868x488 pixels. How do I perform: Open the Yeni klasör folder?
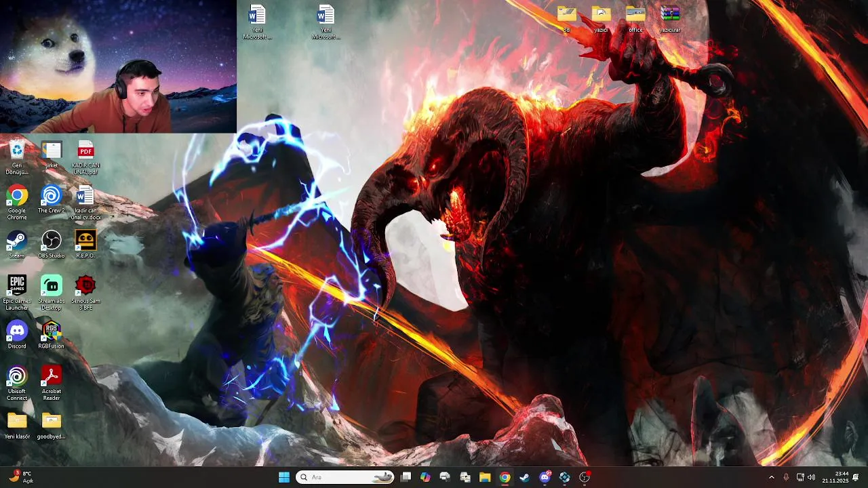click(x=17, y=426)
